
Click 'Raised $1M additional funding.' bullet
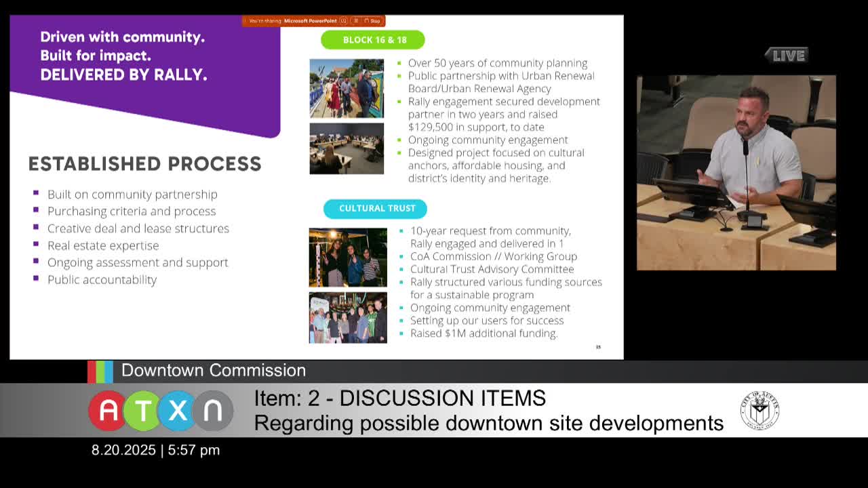pyautogui.click(x=484, y=333)
